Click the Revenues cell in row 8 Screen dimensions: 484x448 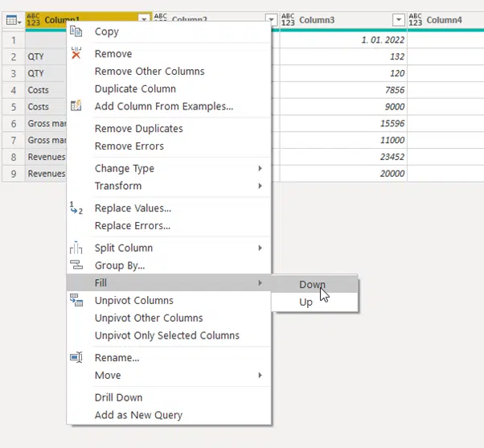[46, 157]
